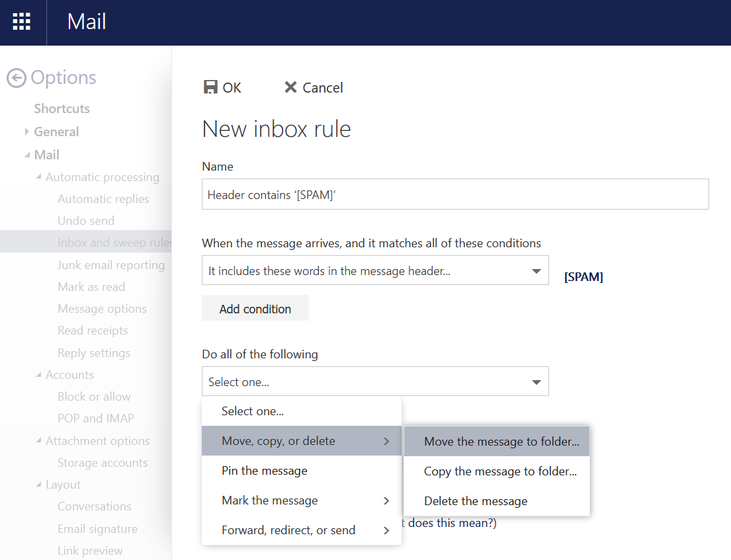731x560 pixels.
Task: Choose 'Delete the message' from submenu
Action: pos(476,501)
